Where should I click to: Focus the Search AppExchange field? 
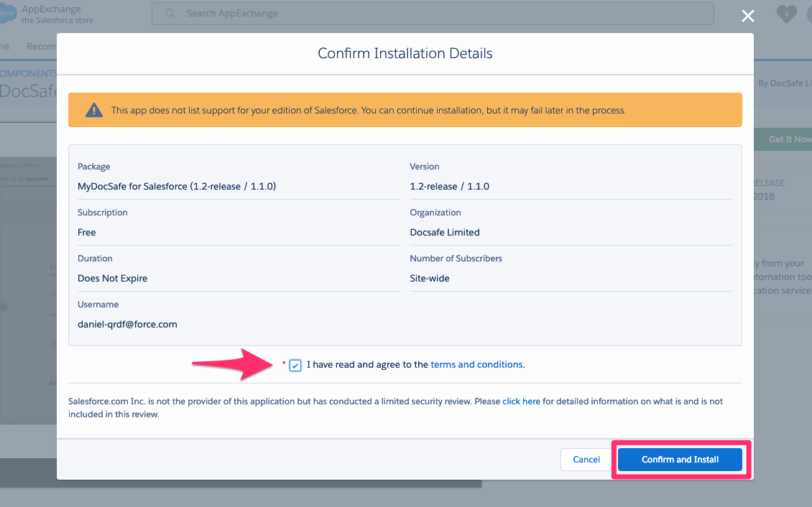pos(433,14)
